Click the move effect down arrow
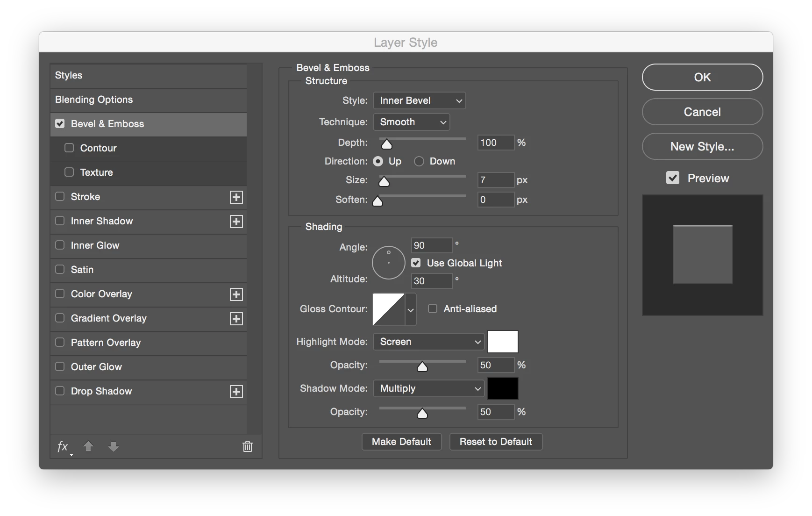812x516 pixels. click(114, 446)
